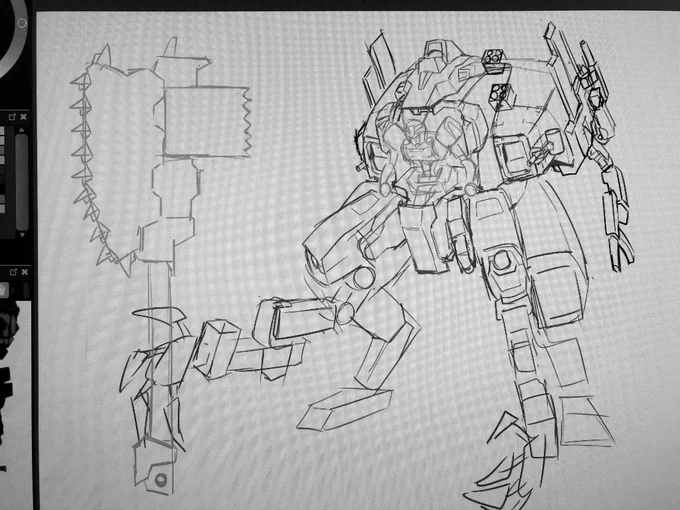This screenshot has width=680, height=510.
Task: Select the hand icon in the lower panel
Action: pyautogui.click(x=4, y=290)
